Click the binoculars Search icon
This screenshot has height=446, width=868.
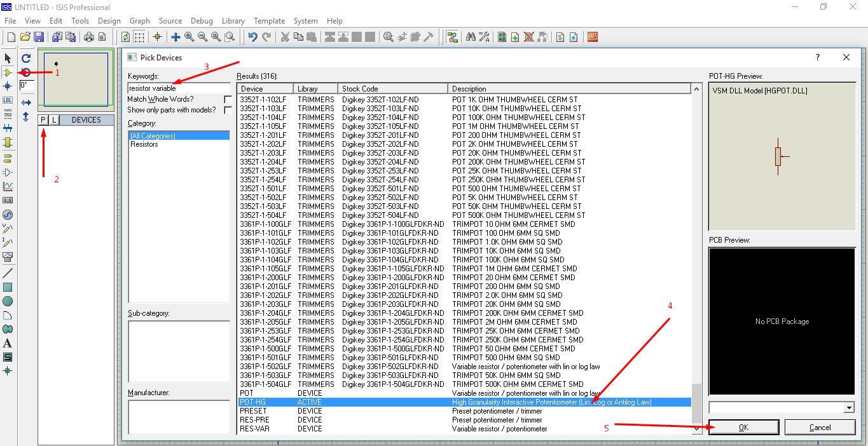pos(471,37)
